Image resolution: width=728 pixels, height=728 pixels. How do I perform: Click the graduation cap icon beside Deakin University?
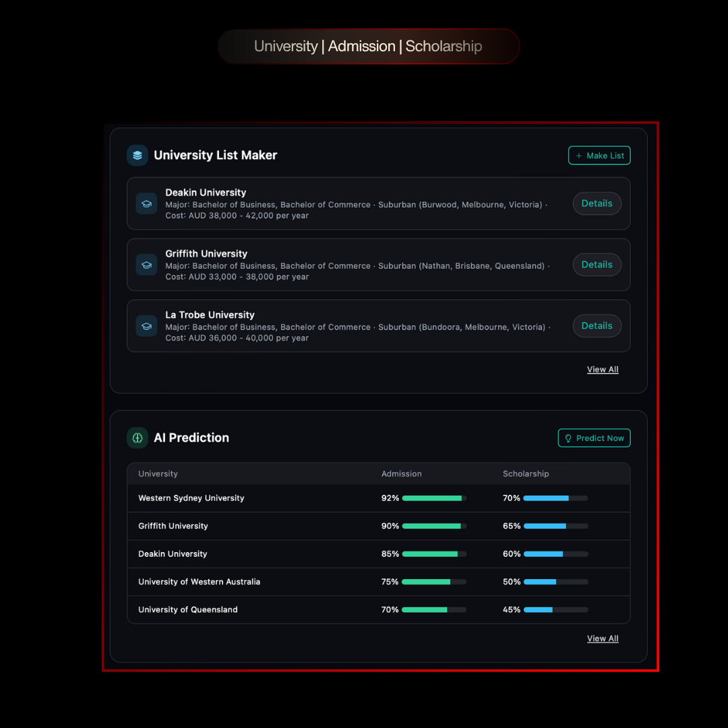click(146, 204)
